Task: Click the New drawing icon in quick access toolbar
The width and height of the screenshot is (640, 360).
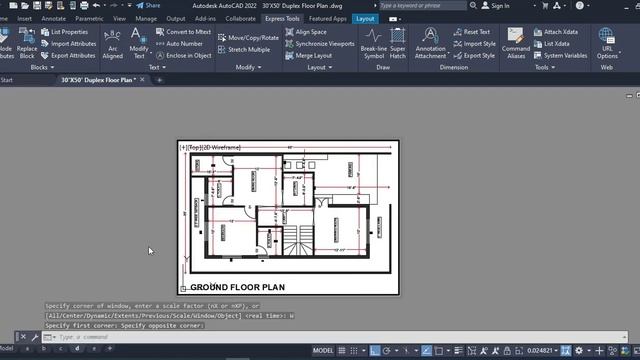Action: (13, 6)
